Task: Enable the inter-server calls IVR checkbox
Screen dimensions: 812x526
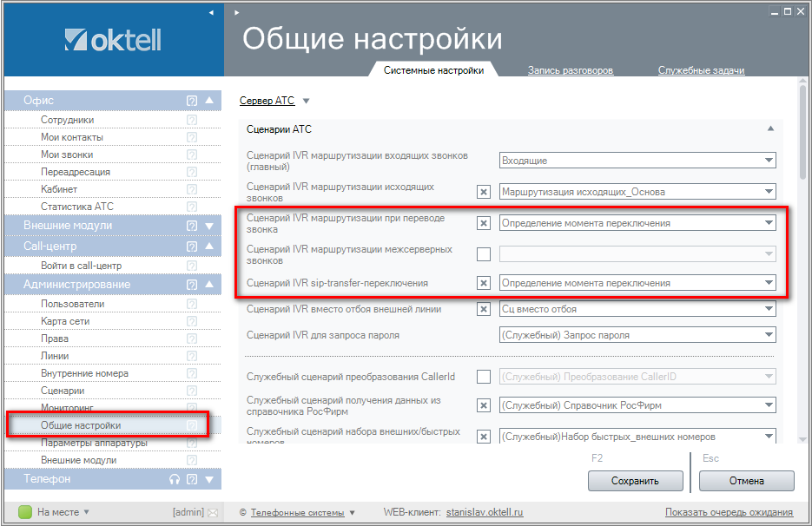Action: point(484,254)
